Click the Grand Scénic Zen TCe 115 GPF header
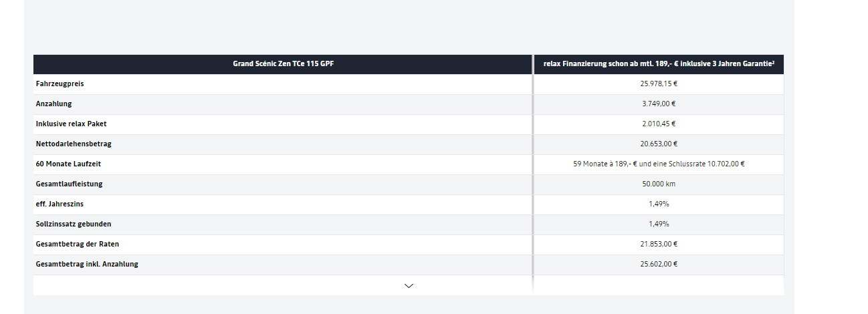Image resolution: width=868 pixels, height=314 pixels. [x=283, y=64]
